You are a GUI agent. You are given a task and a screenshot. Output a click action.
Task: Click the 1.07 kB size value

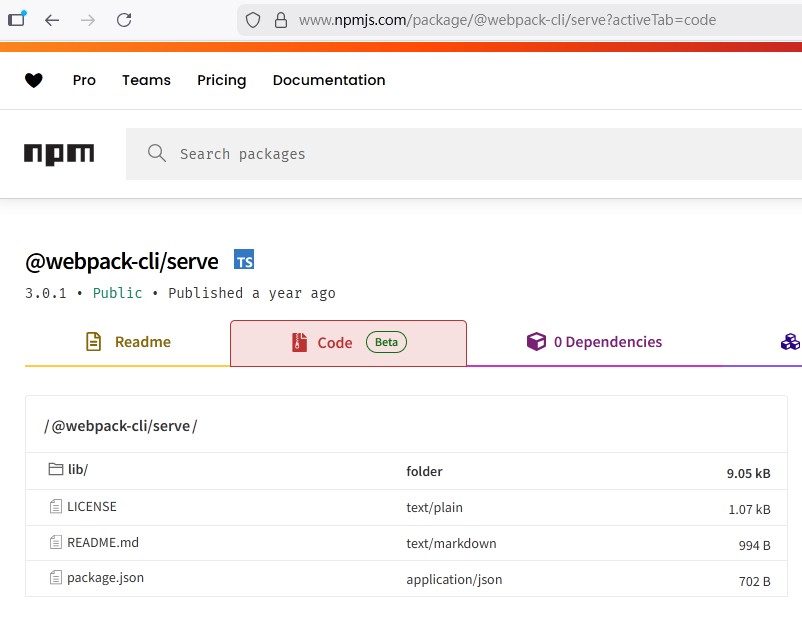click(749, 509)
